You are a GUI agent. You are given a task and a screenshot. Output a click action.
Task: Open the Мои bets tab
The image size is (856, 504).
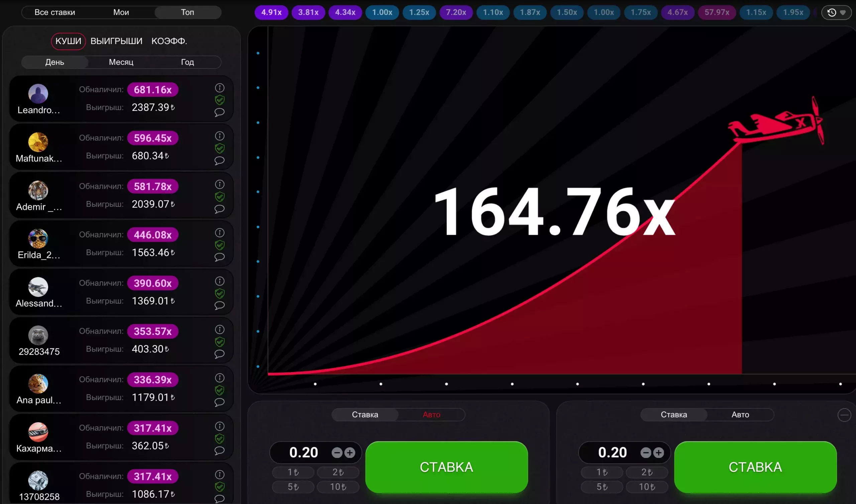point(121,12)
